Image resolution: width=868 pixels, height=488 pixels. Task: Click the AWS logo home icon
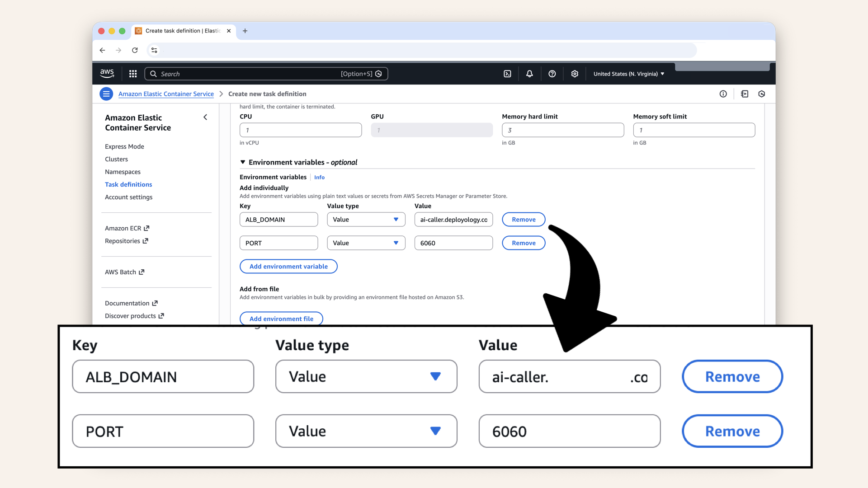coord(107,73)
